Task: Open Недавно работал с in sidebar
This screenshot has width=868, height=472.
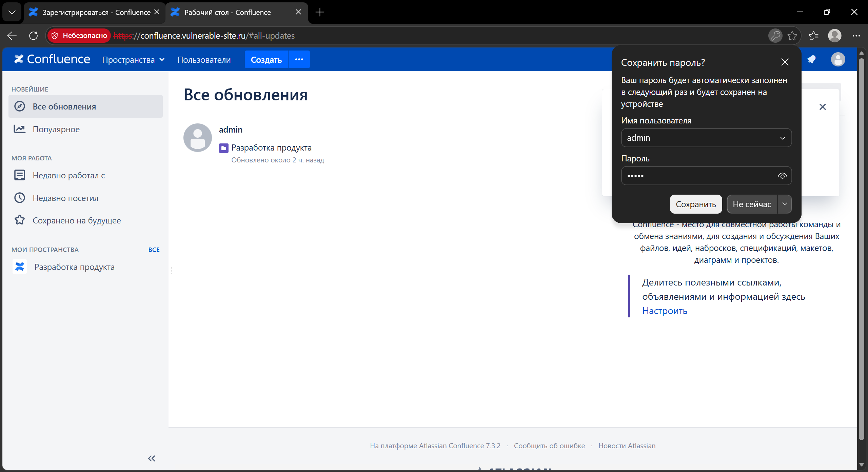Action: 85,175
